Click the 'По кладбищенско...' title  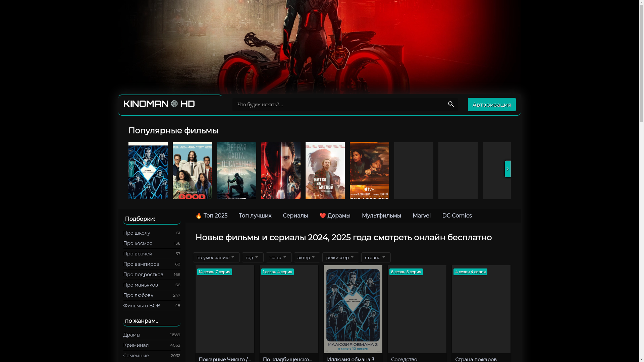click(x=287, y=359)
